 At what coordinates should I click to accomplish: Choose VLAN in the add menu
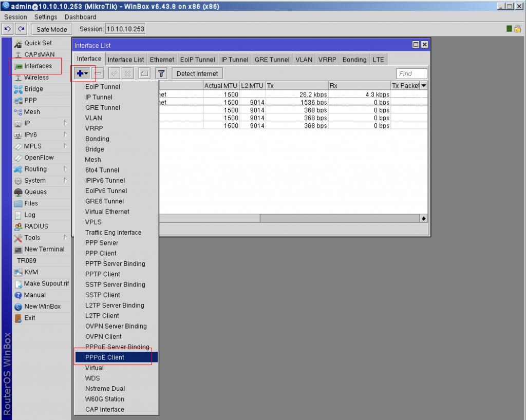pyautogui.click(x=117, y=118)
